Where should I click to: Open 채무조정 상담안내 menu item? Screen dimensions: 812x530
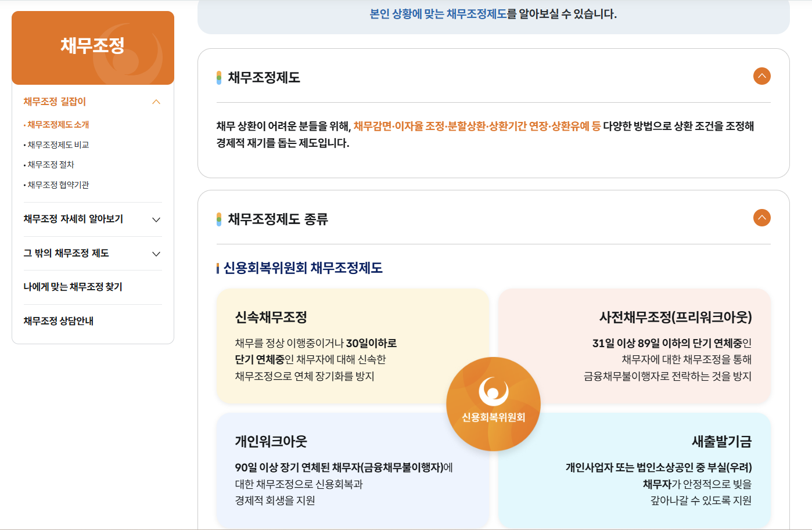(x=58, y=321)
